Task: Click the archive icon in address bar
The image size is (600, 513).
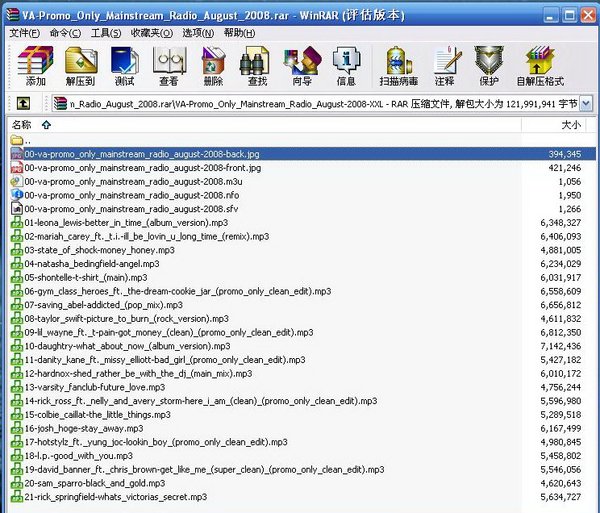Action: 60,104
